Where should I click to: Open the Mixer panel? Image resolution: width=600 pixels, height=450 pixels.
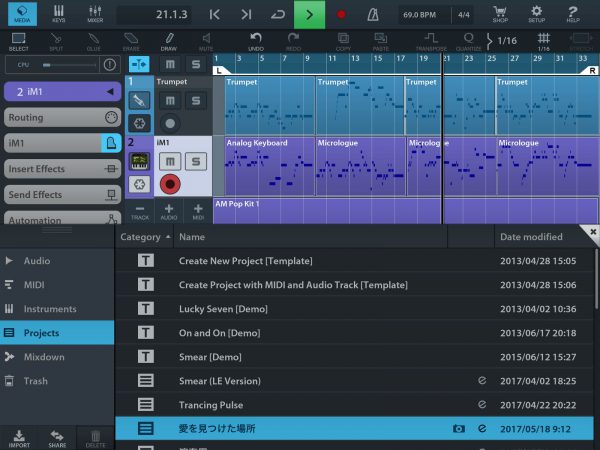[x=95, y=14]
